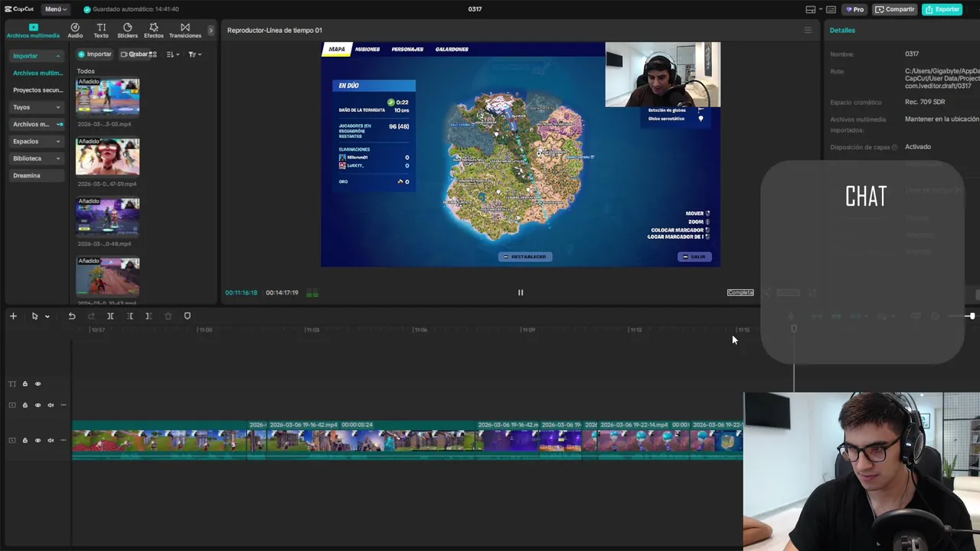Hide the main video track
The image size is (980, 551).
tap(38, 441)
